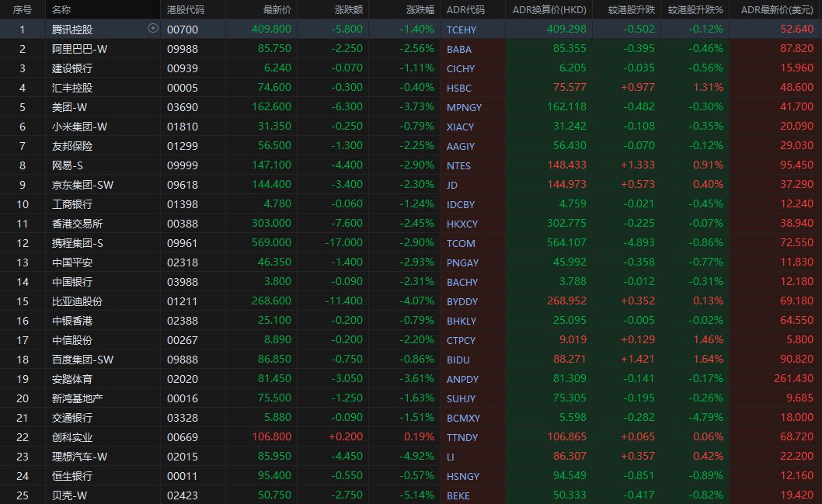Image resolution: width=822 pixels, height=504 pixels.
Task: Sort by the ADR代码 column header
Action: tap(465, 9)
